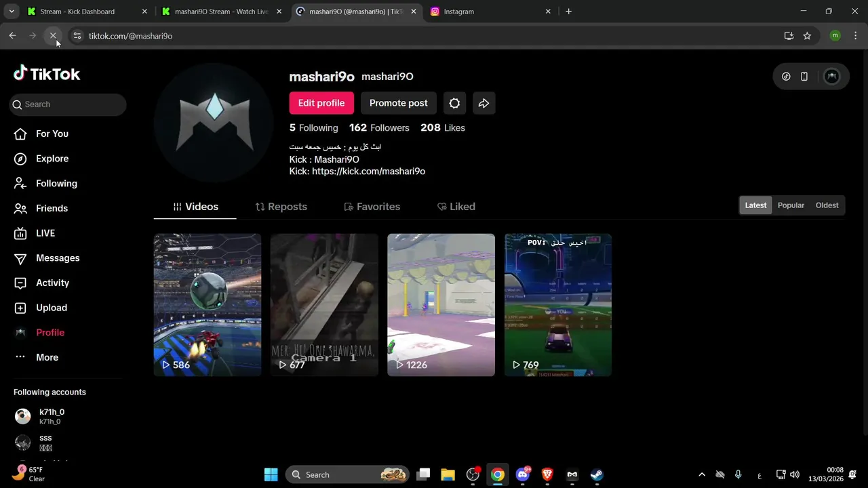This screenshot has height=488, width=868.
Task: Open the Chrome profile 'm' avatar
Action: (x=835, y=36)
